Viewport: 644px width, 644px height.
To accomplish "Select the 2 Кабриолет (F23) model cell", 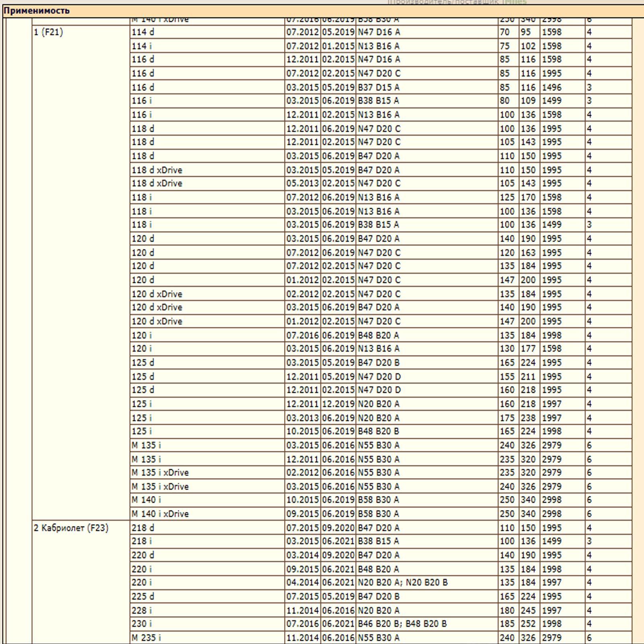I will point(71,528).
